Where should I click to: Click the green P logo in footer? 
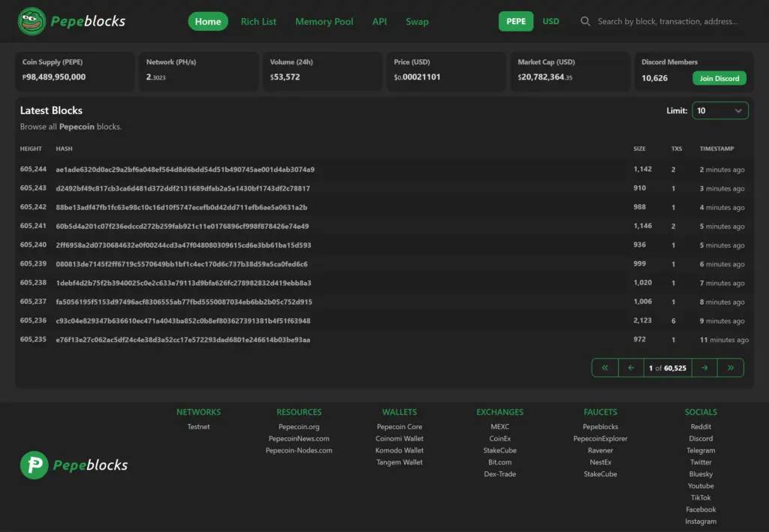[35, 465]
